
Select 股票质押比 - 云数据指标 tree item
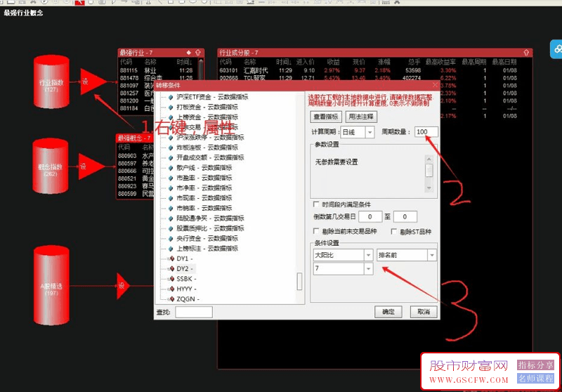pos(210,228)
